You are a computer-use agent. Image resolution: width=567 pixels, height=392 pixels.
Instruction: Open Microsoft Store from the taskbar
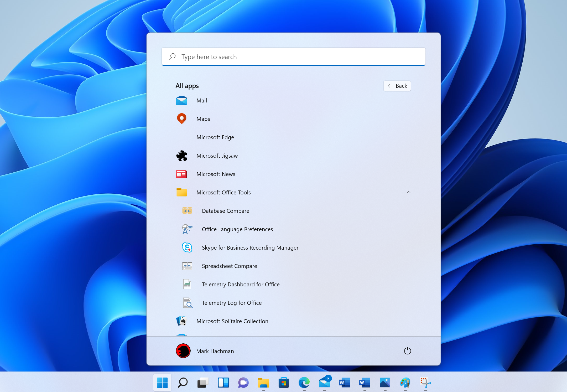(284, 383)
